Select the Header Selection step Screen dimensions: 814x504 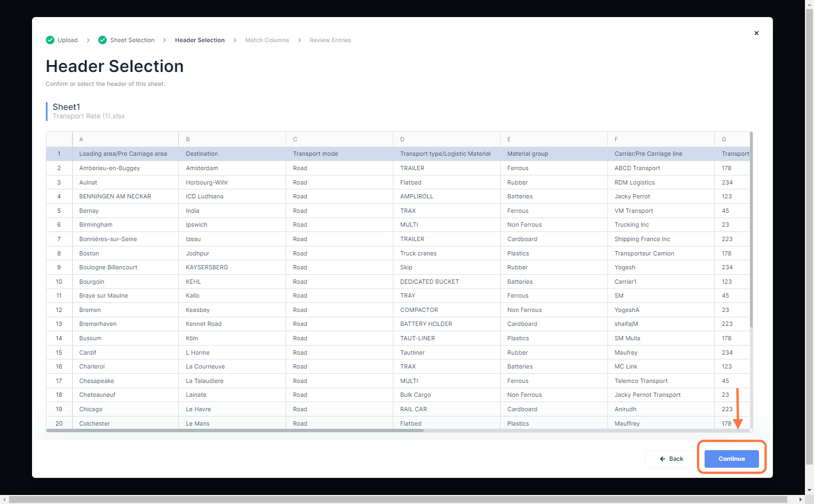point(200,40)
